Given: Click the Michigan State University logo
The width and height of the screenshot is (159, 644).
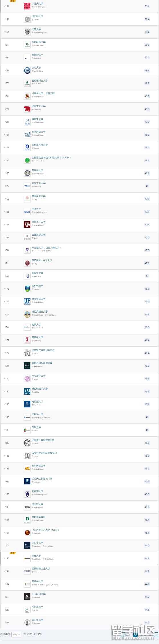Looking at the screenshot, I should (x=27, y=83).
